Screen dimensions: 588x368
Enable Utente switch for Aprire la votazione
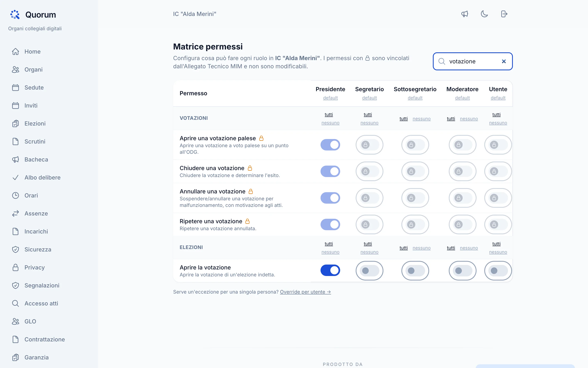(498, 271)
